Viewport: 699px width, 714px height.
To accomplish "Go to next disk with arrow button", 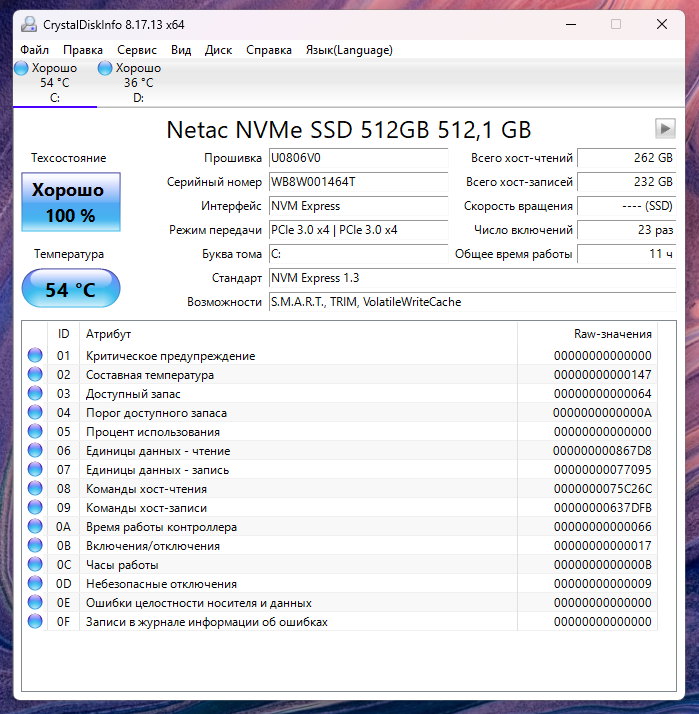I will 665,128.
